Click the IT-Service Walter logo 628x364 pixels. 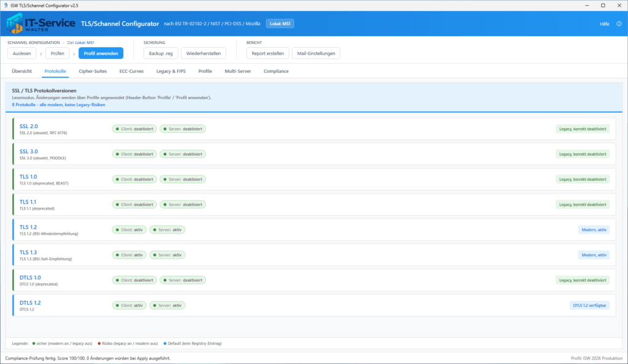click(x=40, y=24)
